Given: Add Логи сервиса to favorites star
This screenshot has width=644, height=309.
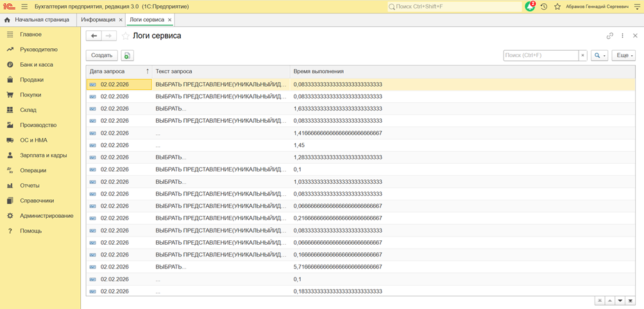Looking at the screenshot, I should (126, 36).
